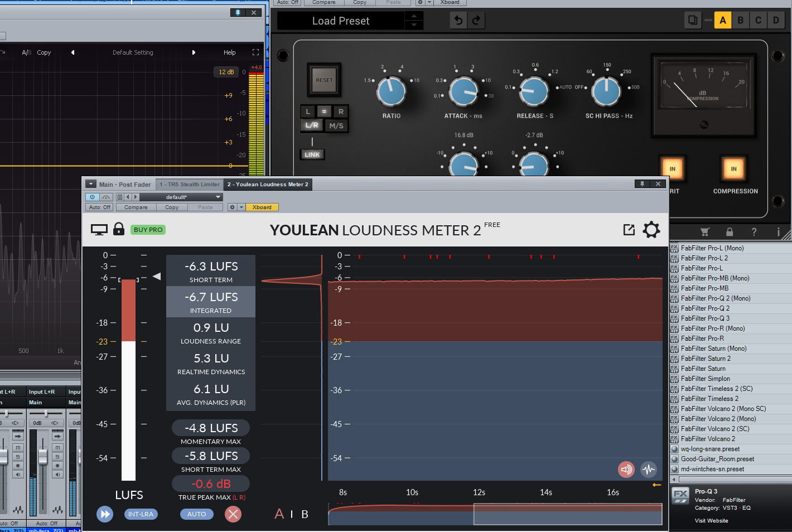The height and width of the screenshot is (532, 792).
Task: Click the Xboard button in Youlean toolbar
Action: [262, 207]
